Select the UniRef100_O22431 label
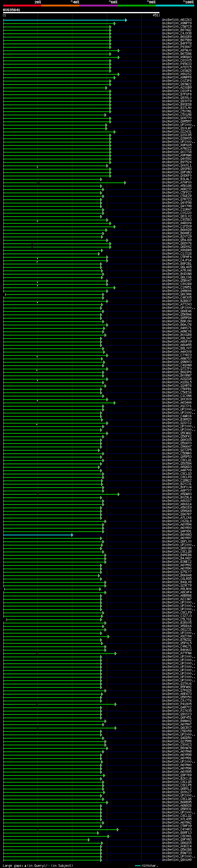 pos(177,132)
